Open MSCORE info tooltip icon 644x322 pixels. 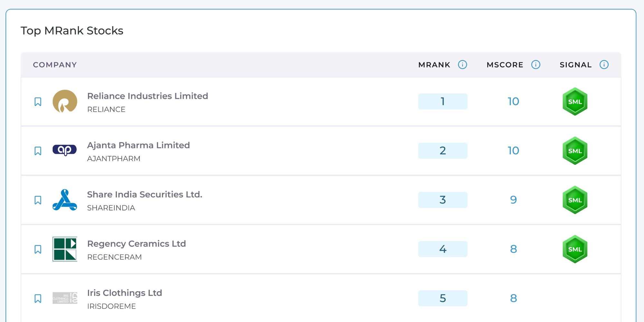point(535,65)
